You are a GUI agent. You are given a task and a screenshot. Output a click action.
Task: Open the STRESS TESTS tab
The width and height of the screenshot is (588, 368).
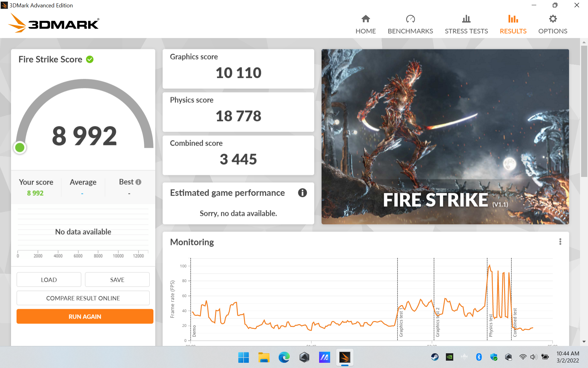coord(466,25)
